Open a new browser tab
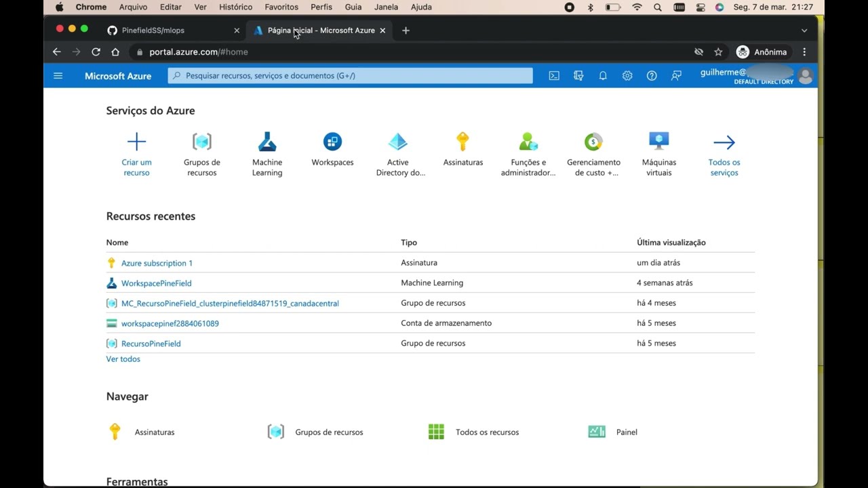The image size is (868, 488). [406, 30]
